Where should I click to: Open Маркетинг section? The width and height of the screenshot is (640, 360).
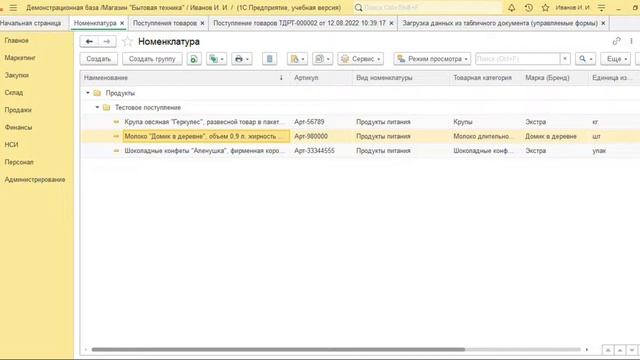click(20, 58)
